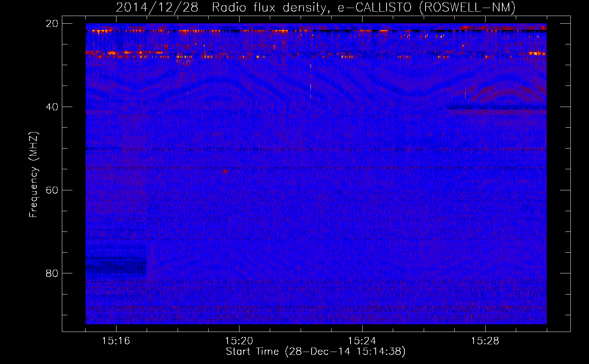
Task: Click the time tick label '15:28'
Action: click(x=485, y=341)
